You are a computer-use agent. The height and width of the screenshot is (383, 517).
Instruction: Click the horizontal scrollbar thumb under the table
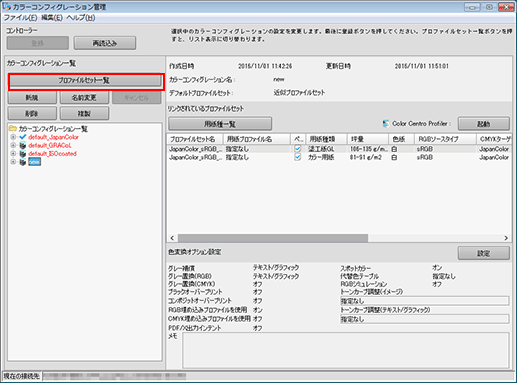273,238
